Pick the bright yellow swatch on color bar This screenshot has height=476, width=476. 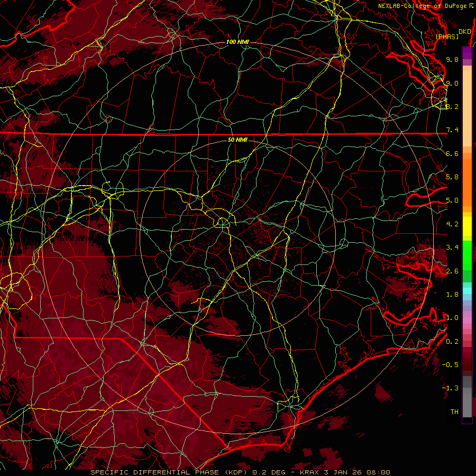[x=467, y=226]
